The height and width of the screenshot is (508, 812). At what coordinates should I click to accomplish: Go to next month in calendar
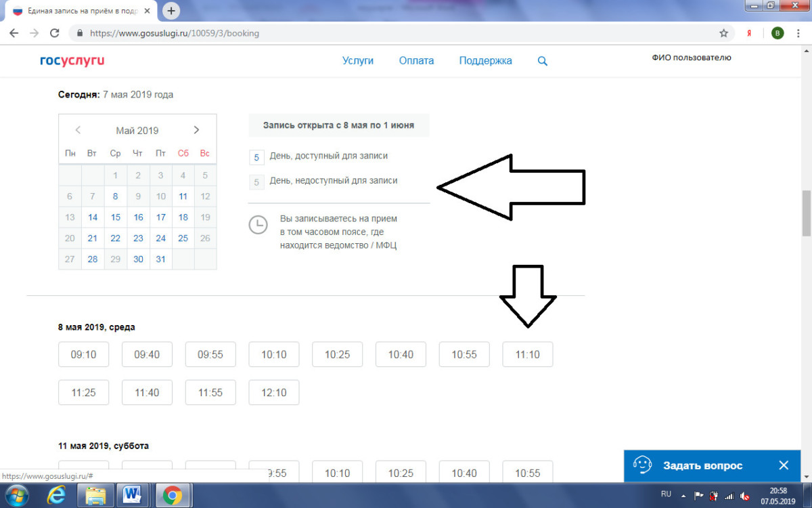click(196, 130)
